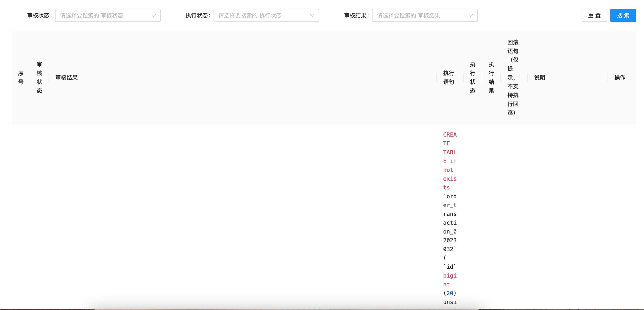Click the 审核状态 column header

point(39,77)
